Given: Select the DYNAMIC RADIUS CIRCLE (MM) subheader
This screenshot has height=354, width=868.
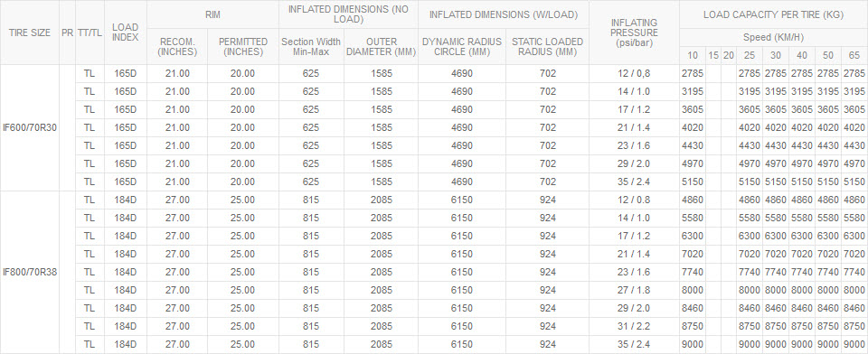Looking at the screenshot, I should click(x=462, y=47).
